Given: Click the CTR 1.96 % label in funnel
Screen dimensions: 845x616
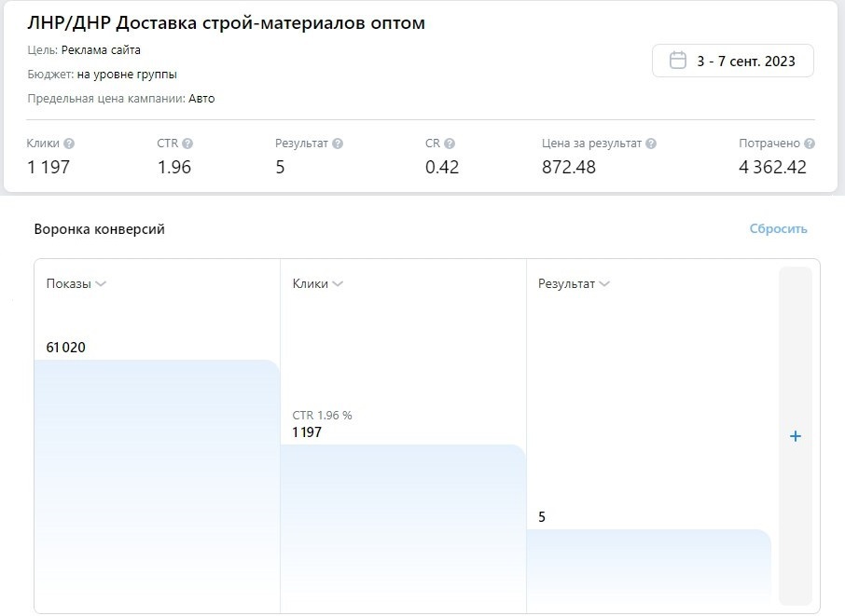Looking at the screenshot, I should [323, 415].
